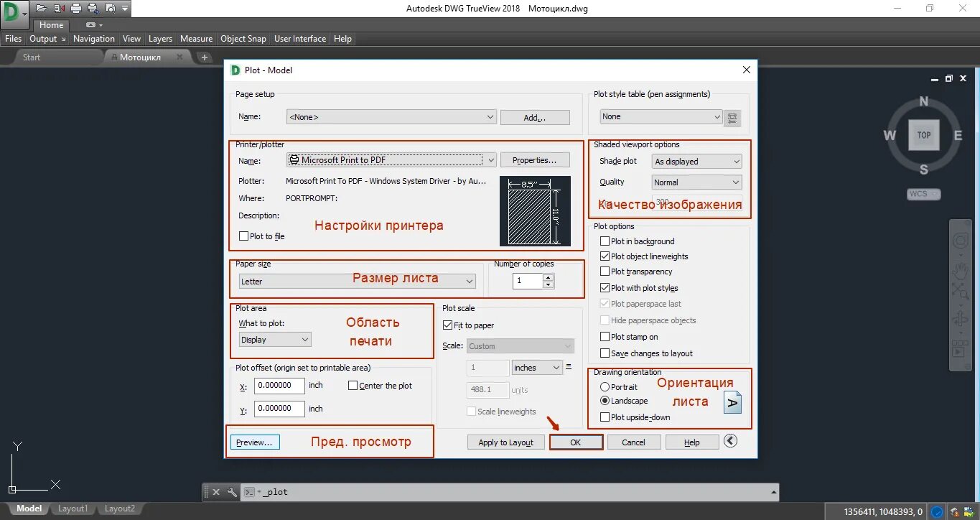The image size is (980, 520).
Task: Click the landscape orientation preview icon
Action: point(732,403)
